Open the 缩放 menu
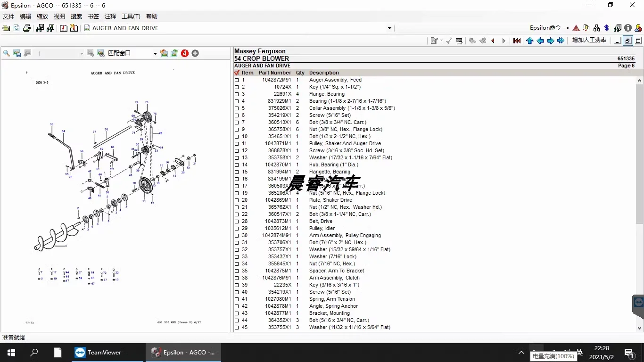This screenshot has width=644, height=362. click(x=42, y=16)
